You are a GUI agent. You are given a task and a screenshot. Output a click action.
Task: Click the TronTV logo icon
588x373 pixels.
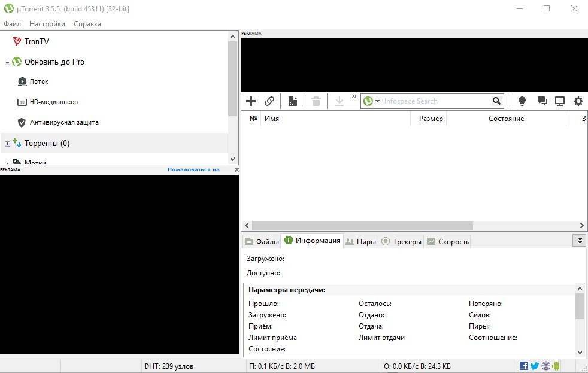pos(17,41)
